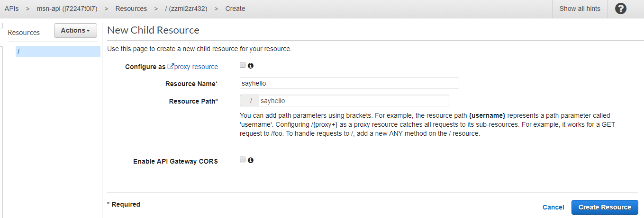This screenshot has height=218, width=644.
Task: Open msn-api (j72247t0l7) breadcrumb
Action: (67, 9)
